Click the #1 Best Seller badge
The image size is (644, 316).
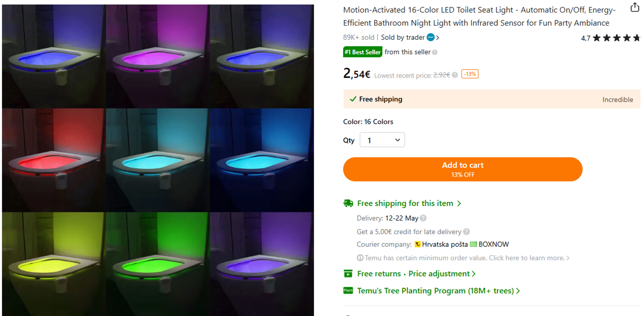(362, 52)
